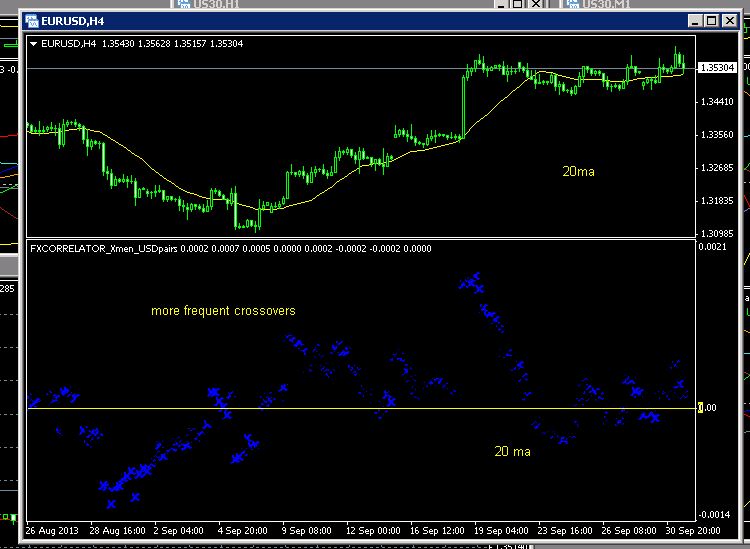Click the 1.33560 price scale value

click(717, 135)
